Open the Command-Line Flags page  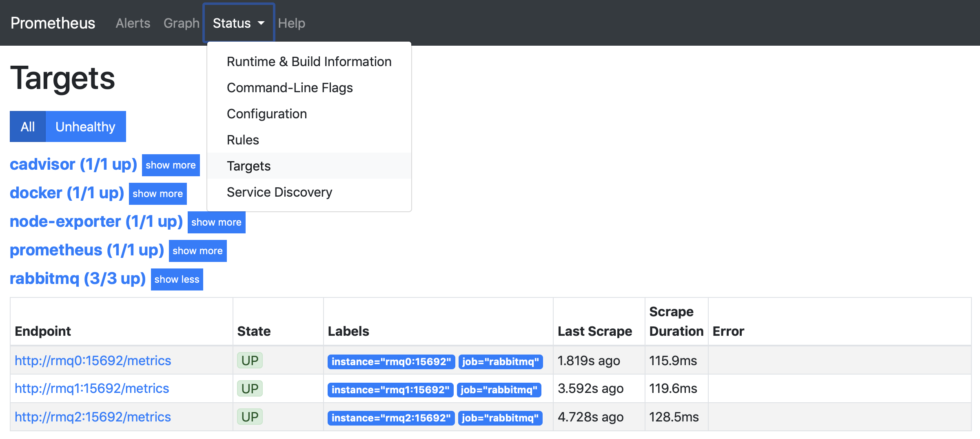290,87
